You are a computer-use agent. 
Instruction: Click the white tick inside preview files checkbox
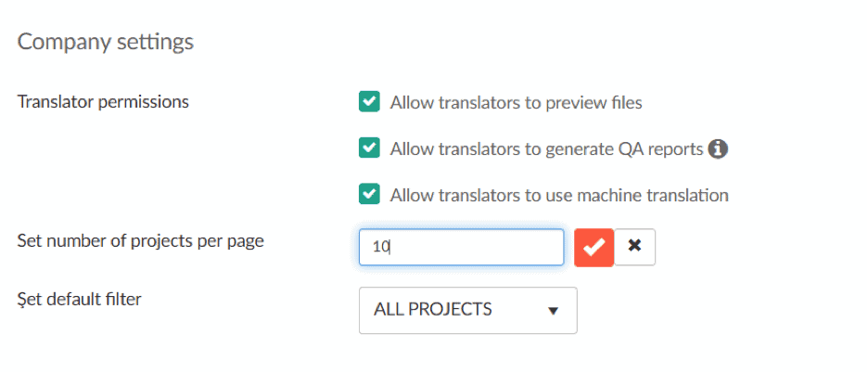(x=369, y=102)
